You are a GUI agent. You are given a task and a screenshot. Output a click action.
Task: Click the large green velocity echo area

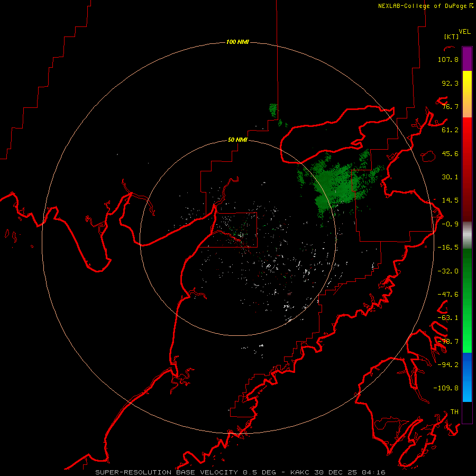tap(337, 185)
